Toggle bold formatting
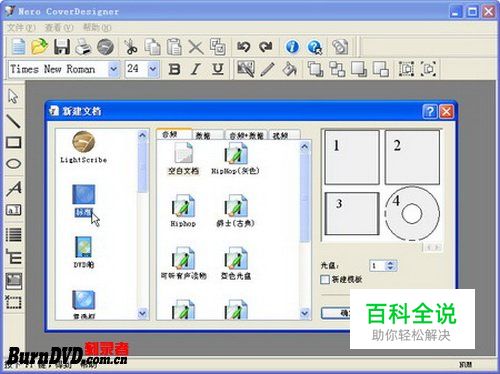Viewport: 500px width, 374px height. pos(174,69)
